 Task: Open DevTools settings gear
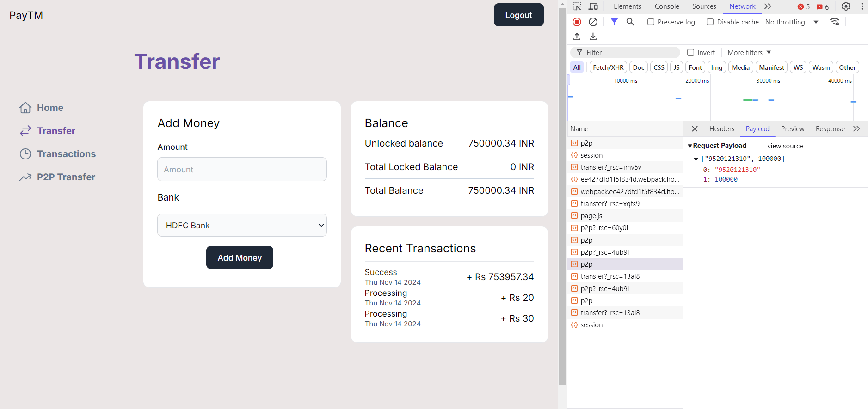pos(846,6)
